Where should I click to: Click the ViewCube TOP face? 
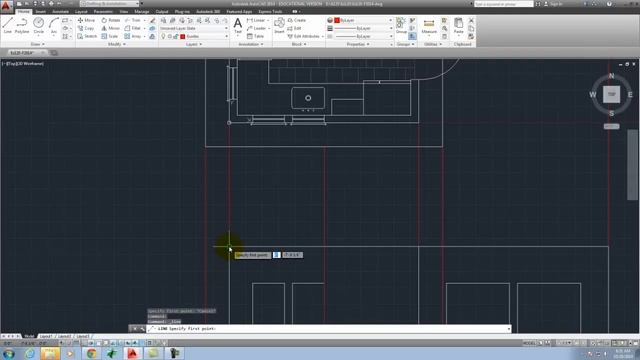pos(611,94)
